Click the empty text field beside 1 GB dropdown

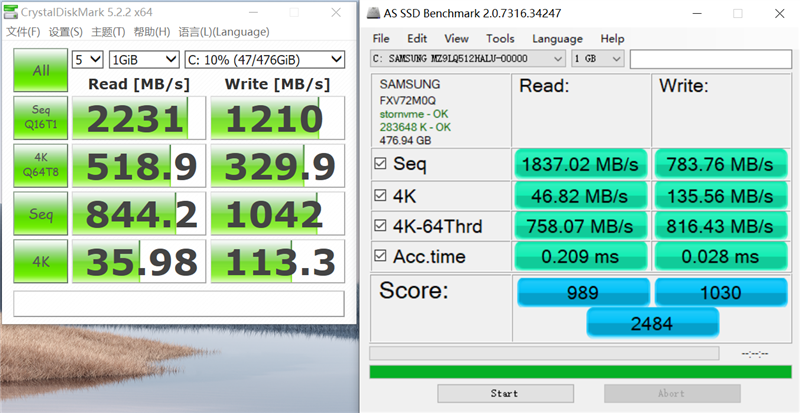[x=710, y=59]
